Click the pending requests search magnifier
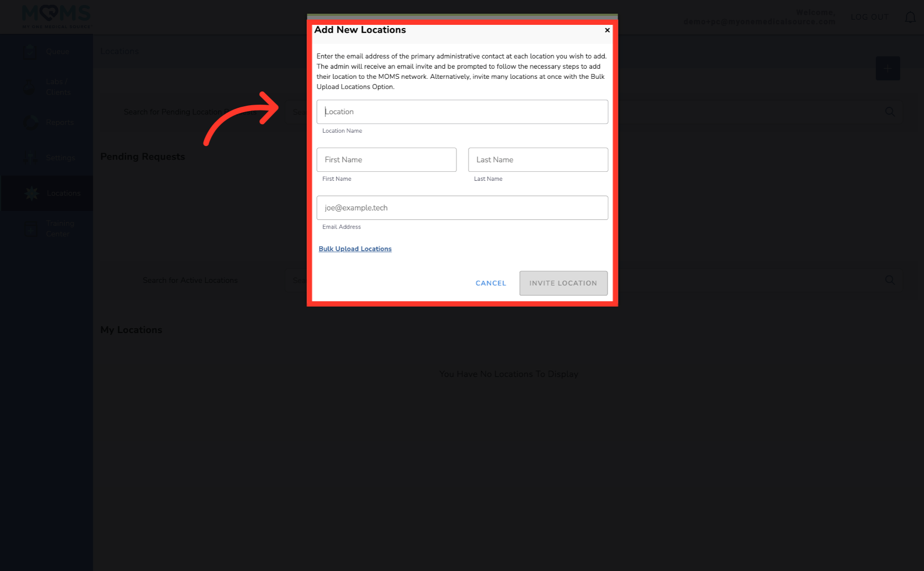The image size is (924, 571). pyautogui.click(x=890, y=112)
